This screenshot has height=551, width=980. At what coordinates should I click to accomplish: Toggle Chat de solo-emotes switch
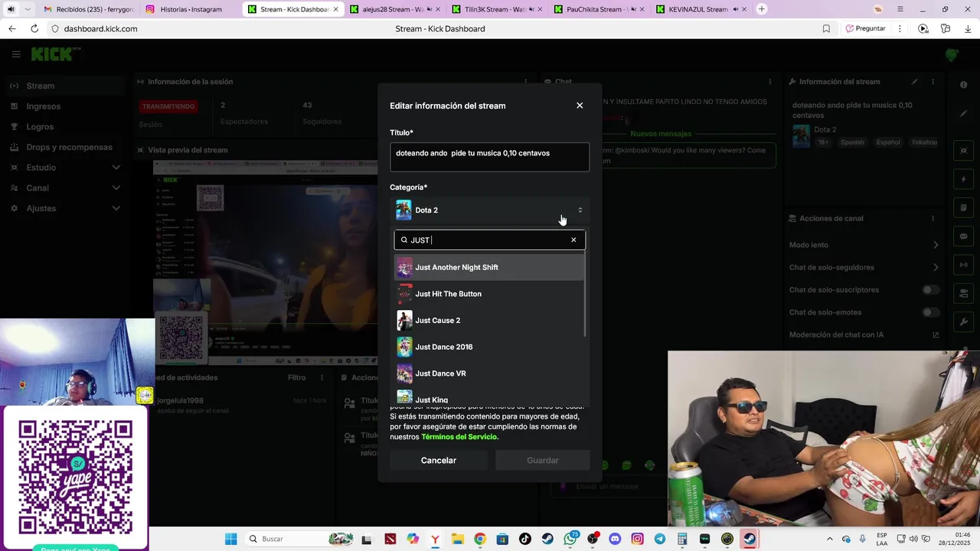[x=930, y=312]
